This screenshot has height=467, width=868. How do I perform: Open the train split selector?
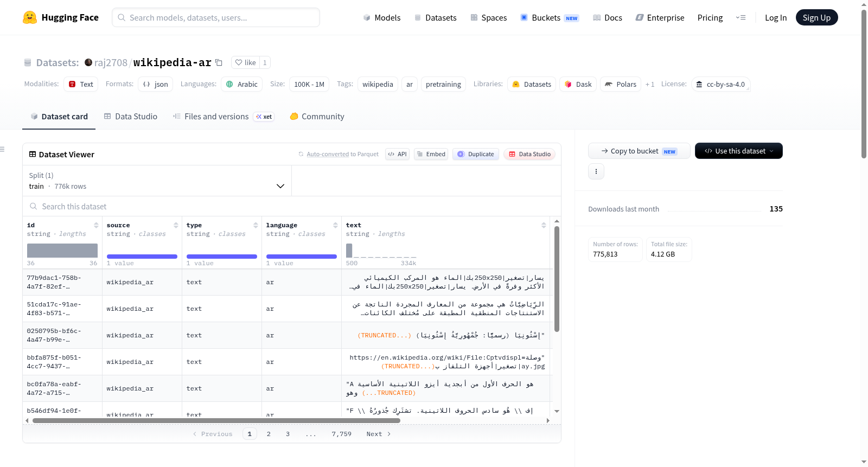pos(157,181)
